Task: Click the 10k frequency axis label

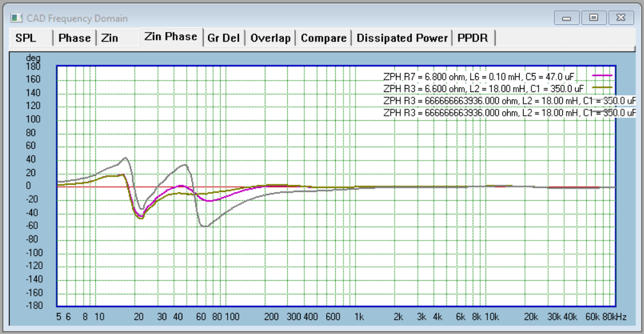Action: (492, 317)
